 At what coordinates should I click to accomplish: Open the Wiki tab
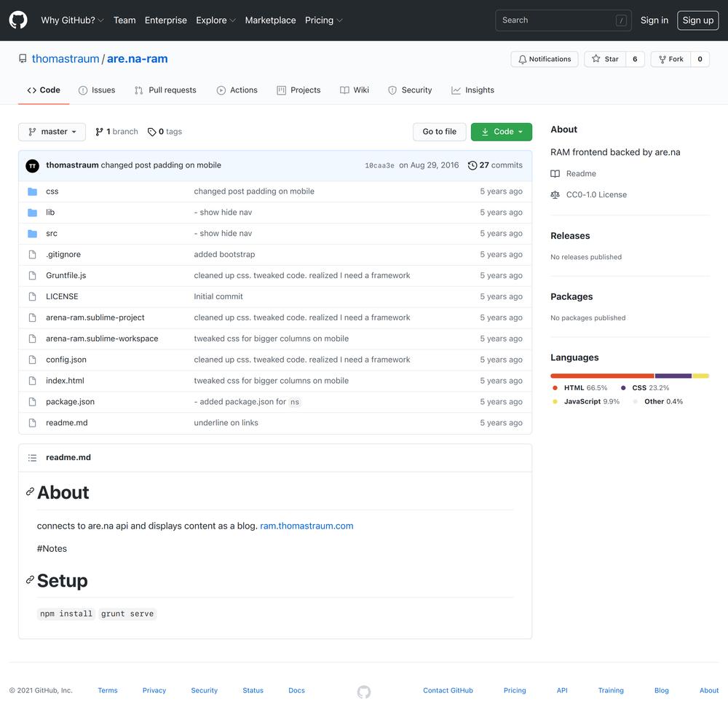[355, 90]
